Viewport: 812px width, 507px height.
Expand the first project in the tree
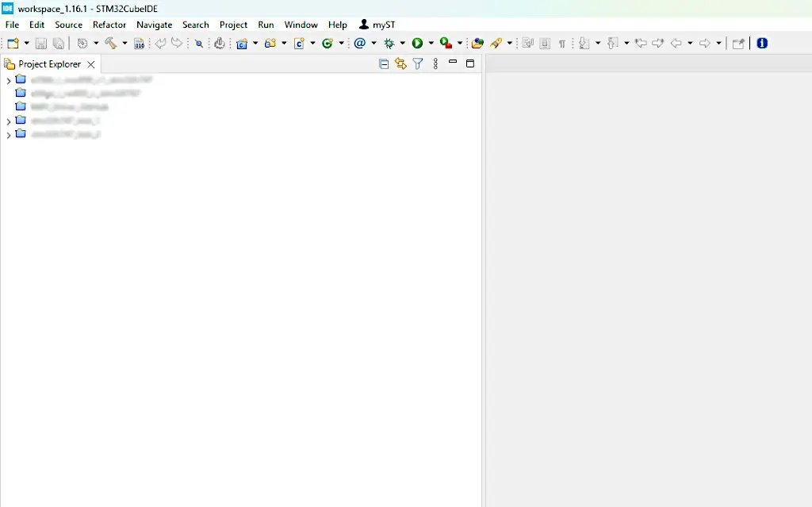9,81
